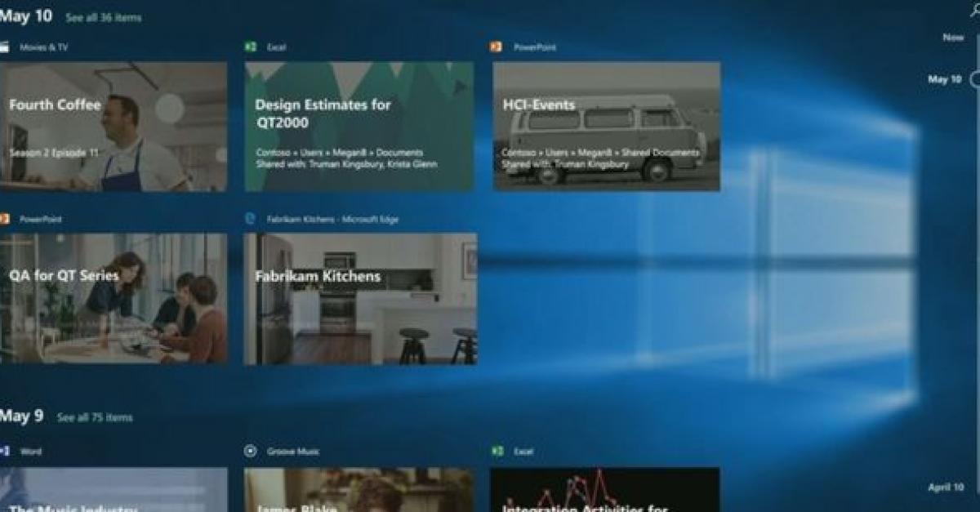Click the PowerPoint icon above QA for QT Series
This screenshot has width=980, height=512.
pos(4,219)
